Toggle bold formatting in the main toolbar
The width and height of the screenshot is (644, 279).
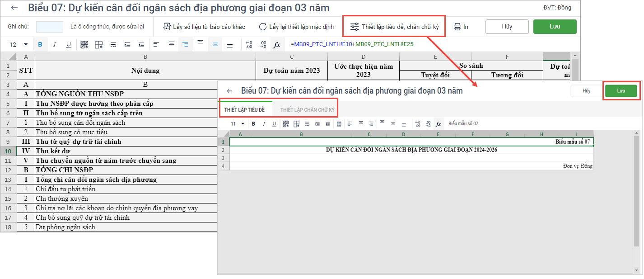pyautogui.click(x=40, y=44)
